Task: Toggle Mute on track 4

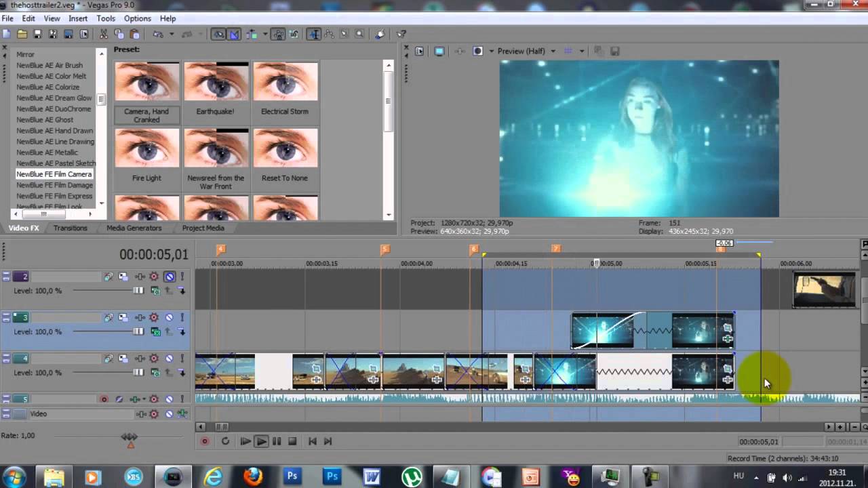Action: tap(170, 359)
